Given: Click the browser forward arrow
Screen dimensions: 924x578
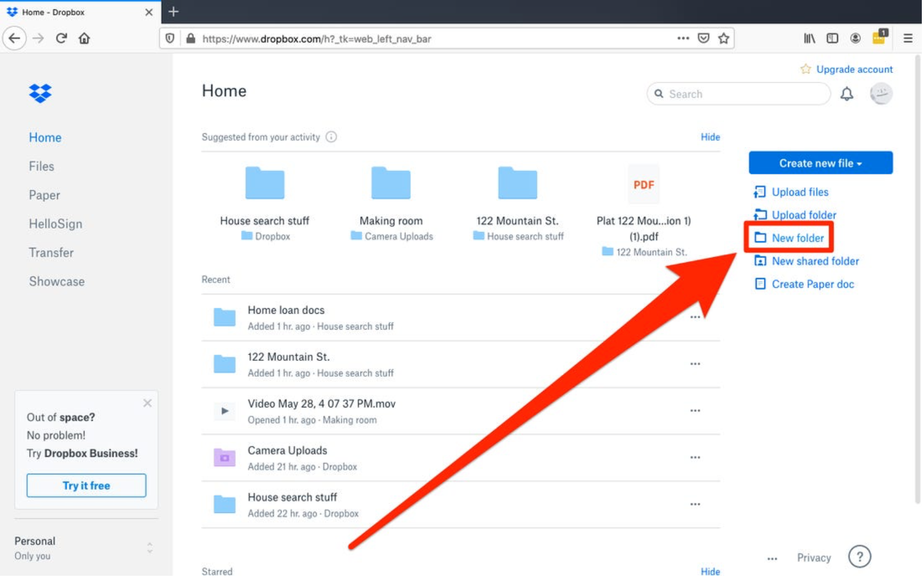Looking at the screenshot, I should point(38,38).
